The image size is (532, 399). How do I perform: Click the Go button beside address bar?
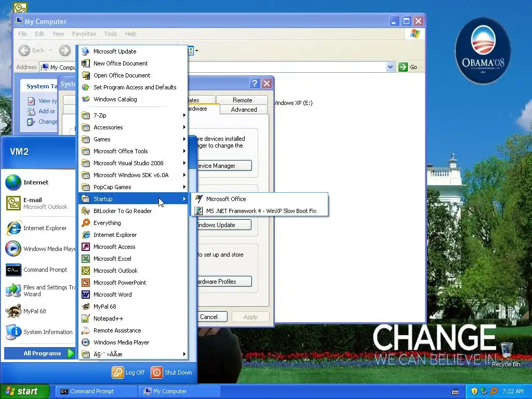408,67
